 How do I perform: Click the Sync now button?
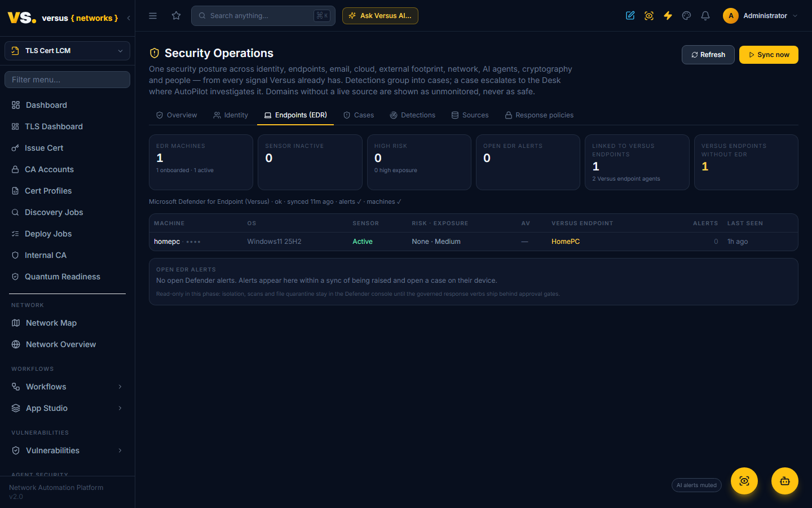click(x=769, y=55)
